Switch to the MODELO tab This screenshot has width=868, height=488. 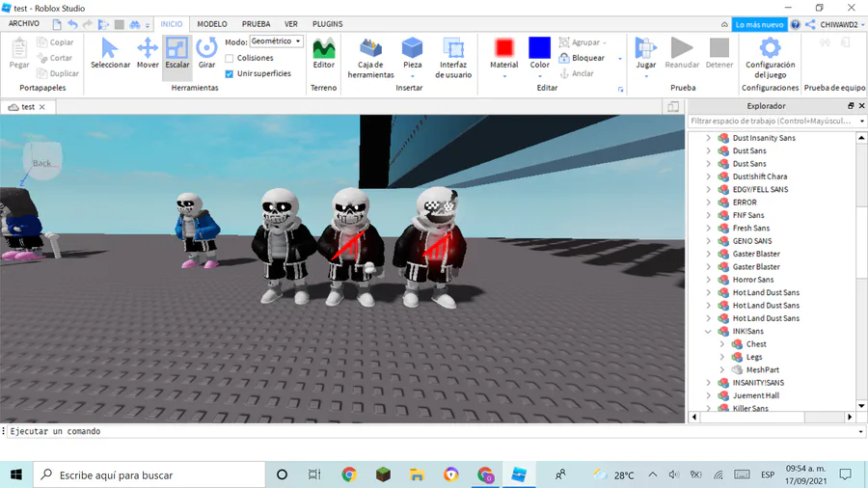pos(212,24)
